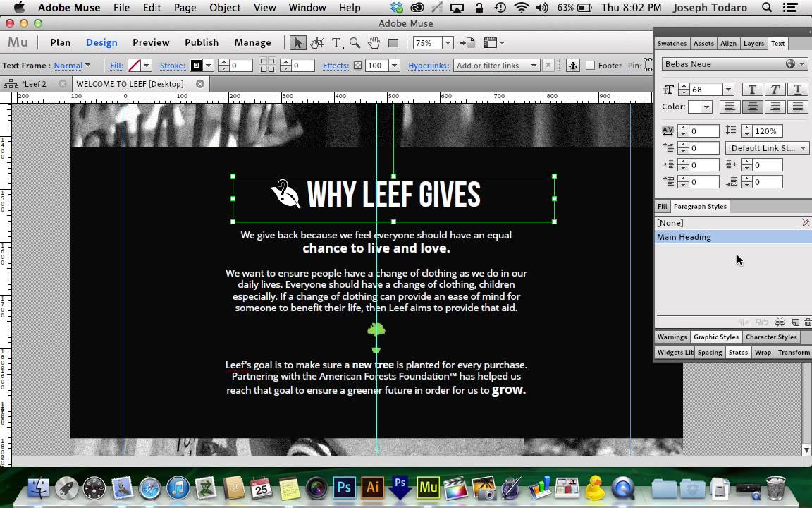Select the Zoom magnifier tool

tap(355, 42)
